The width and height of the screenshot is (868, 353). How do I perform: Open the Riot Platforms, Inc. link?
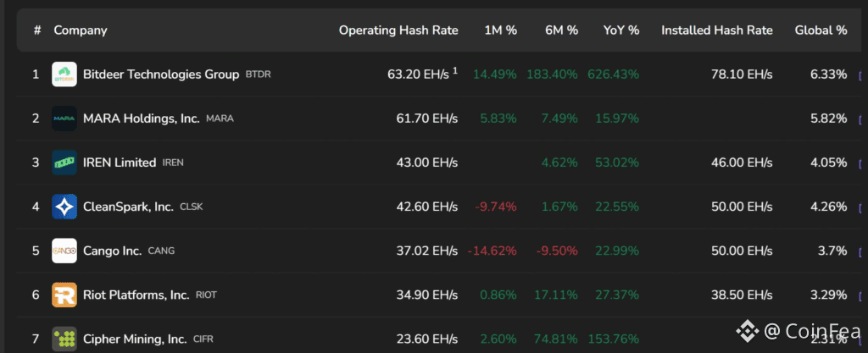[x=136, y=295]
